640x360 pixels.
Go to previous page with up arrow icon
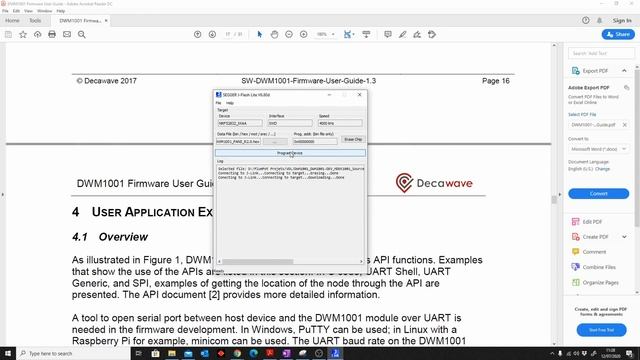click(x=198, y=35)
